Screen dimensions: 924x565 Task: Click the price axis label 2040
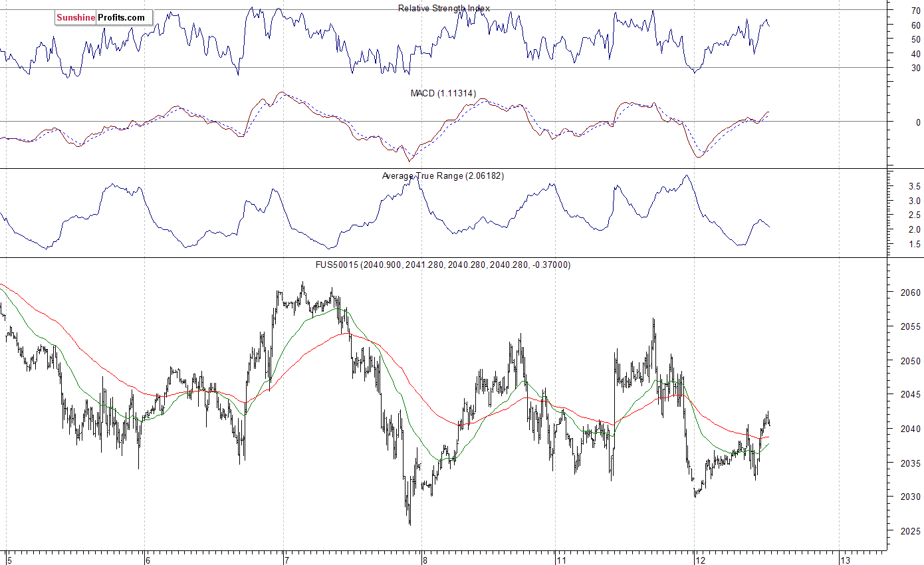click(x=911, y=429)
